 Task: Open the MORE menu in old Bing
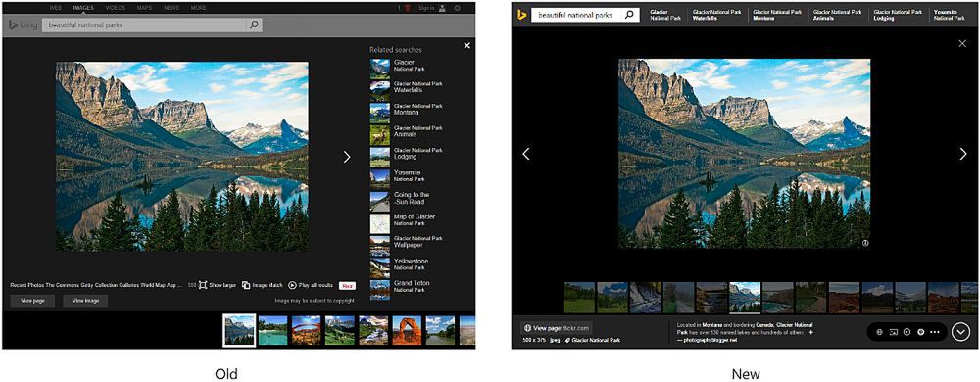199,8
